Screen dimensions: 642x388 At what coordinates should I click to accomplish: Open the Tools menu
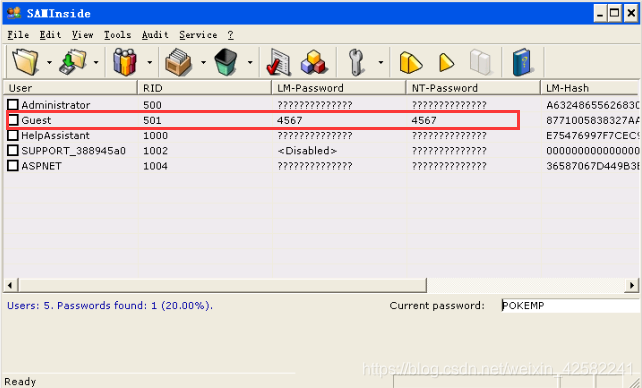pos(118,35)
